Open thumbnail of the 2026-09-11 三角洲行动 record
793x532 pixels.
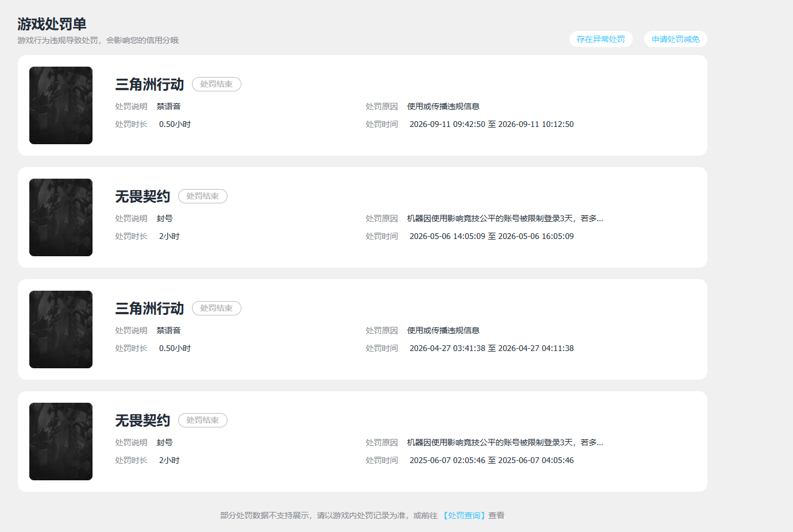[x=61, y=105]
